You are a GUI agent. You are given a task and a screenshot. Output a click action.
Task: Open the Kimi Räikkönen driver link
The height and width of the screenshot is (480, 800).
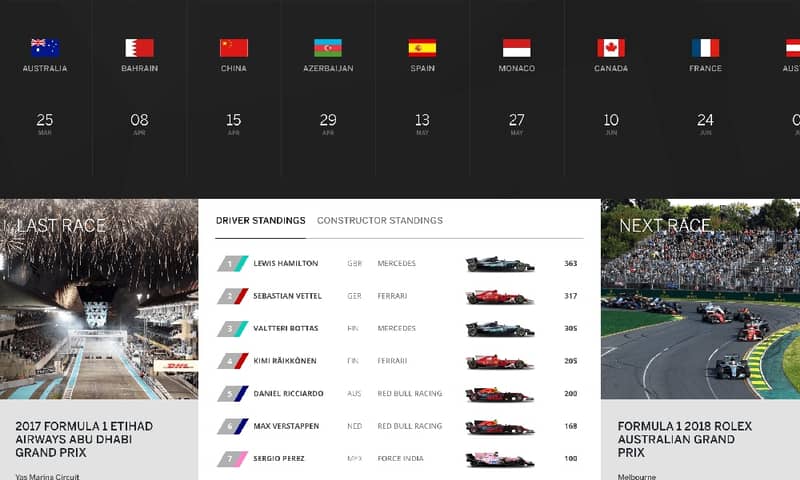pos(285,361)
